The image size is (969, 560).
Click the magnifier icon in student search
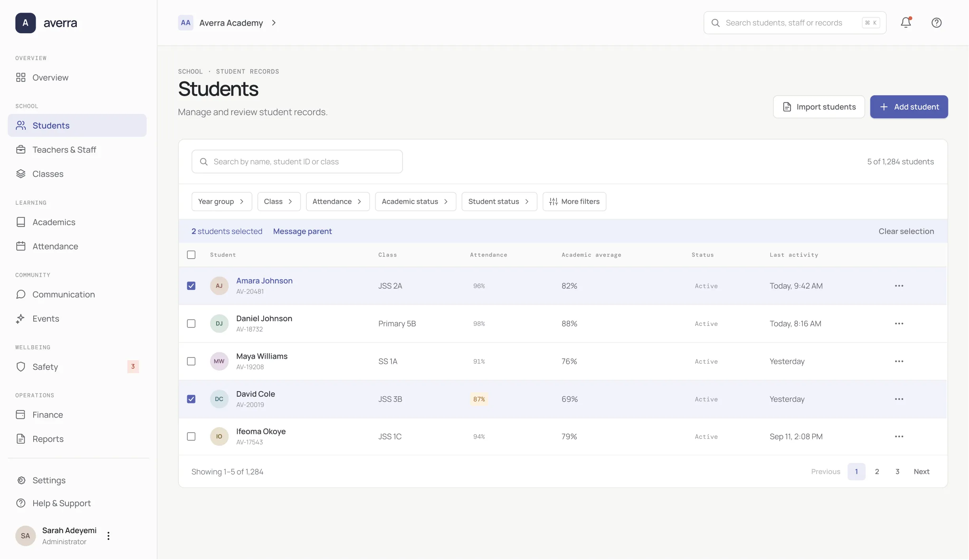pyautogui.click(x=204, y=161)
